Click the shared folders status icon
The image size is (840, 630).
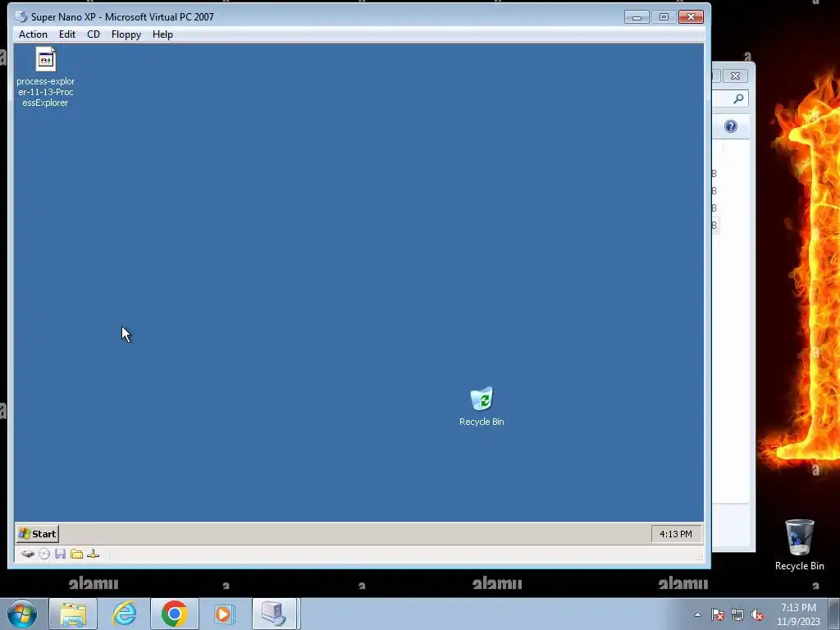tap(76, 554)
